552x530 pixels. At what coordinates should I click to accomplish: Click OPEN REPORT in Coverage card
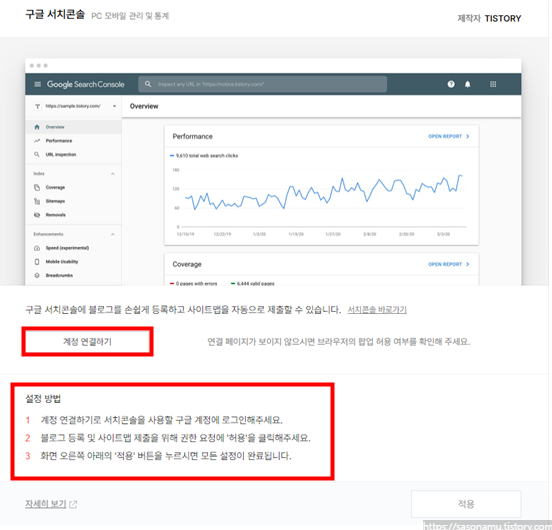(x=449, y=264)
